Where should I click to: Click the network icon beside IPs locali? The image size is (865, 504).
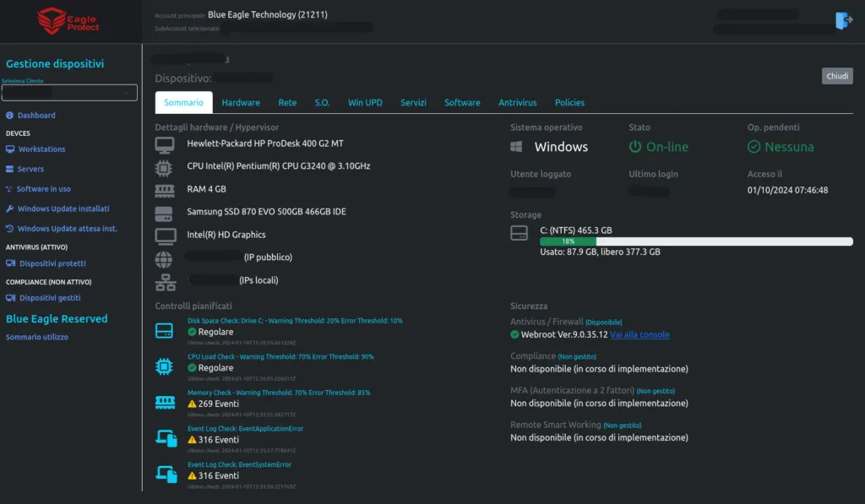point(165,282)
